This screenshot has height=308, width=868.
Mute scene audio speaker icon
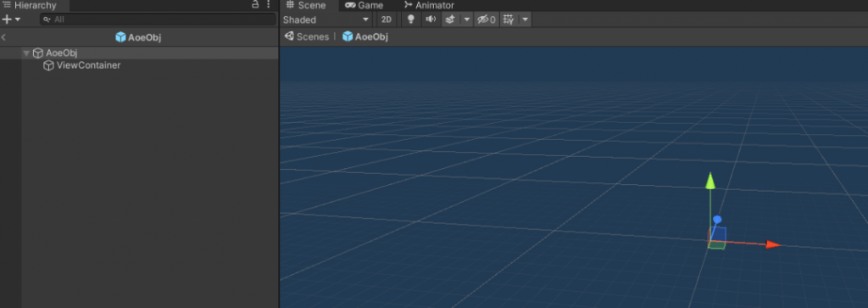[x=430, y=20]
